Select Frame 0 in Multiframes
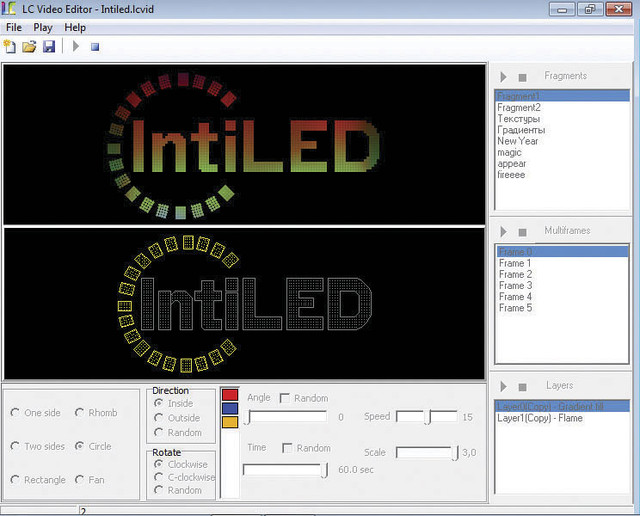 click(x=562, y=252)
